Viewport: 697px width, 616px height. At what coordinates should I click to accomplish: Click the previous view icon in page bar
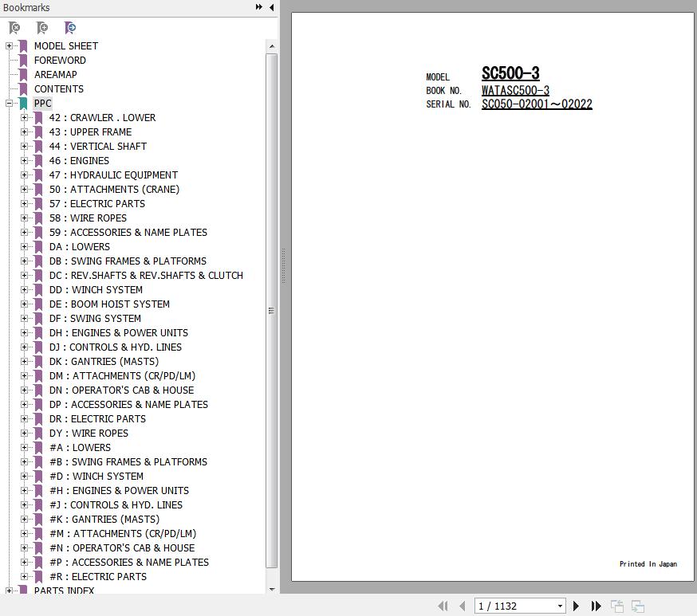617,606
